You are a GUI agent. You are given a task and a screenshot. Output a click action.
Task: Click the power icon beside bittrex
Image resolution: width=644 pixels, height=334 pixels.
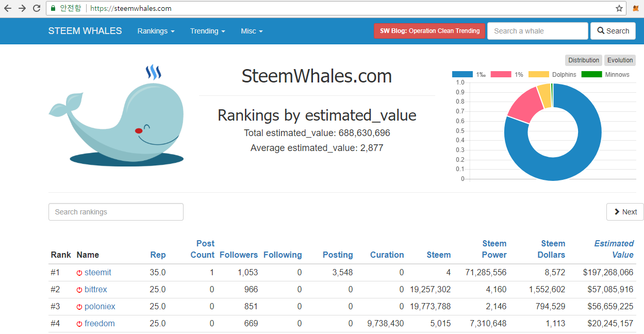click(79, 290)
